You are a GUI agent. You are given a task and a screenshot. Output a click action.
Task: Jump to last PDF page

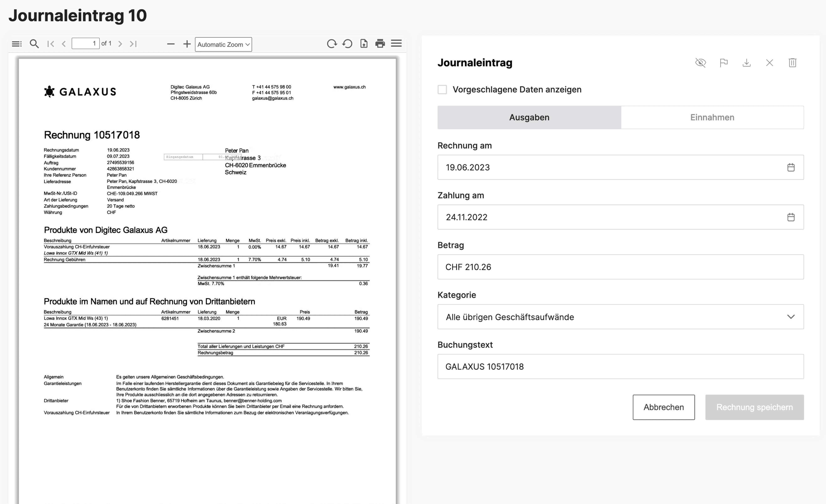(133, 44)
